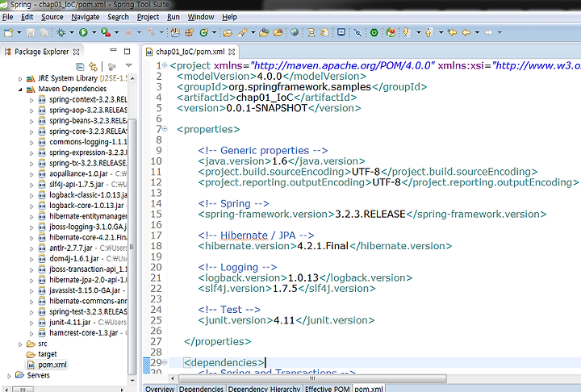This screenshot has width=581, height=392.
Task: Switch to the Dependency Hierarchy tab
Action: tap(264, 388)
